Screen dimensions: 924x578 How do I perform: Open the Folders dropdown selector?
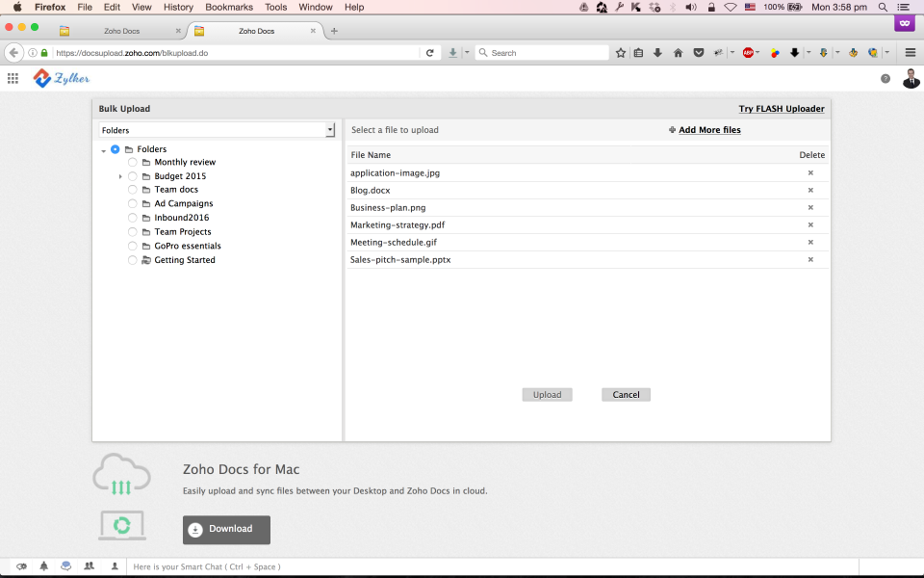pos(330,129)
